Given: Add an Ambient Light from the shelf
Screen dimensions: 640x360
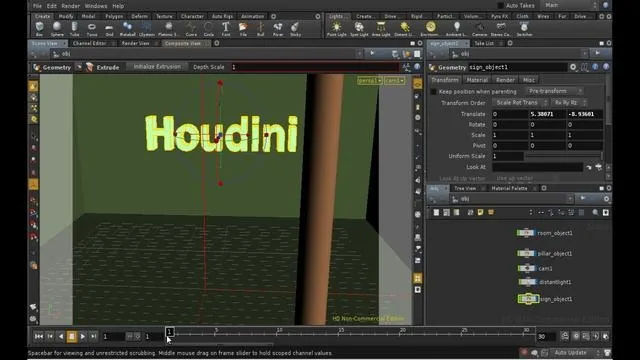Looking at the screenshot, I should point(456,29).
